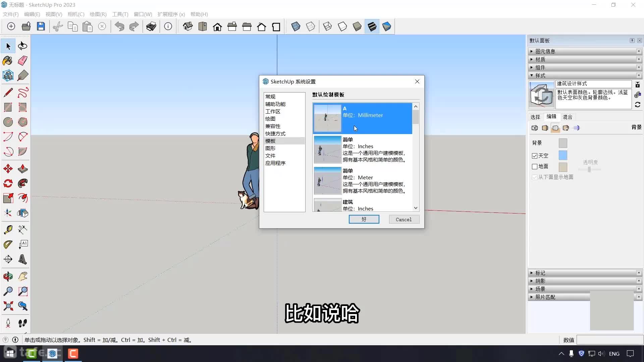This screenshot has height=362, width=644.
Task: Click the 透明度 transparency slider
Action: [x=589, y=170]
